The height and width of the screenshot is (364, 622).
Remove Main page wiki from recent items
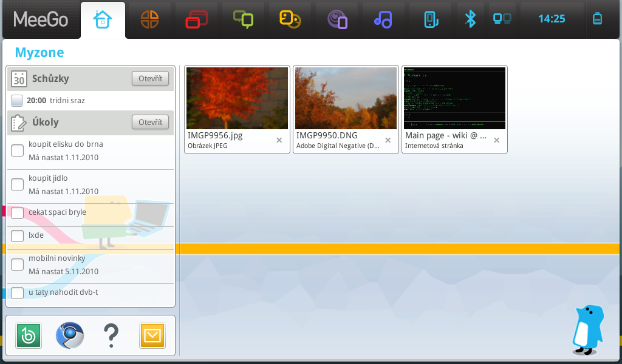pyautogui.click(x=496, y=140)
